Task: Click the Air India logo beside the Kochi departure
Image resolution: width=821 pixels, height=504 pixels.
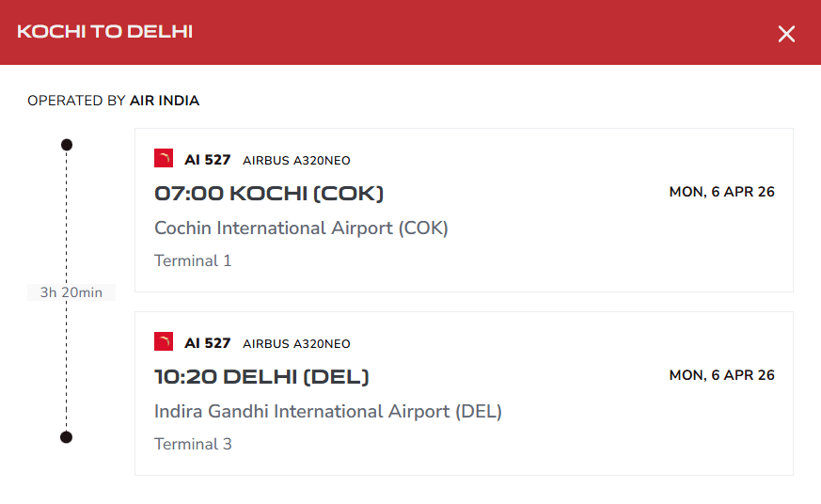Action: 164,159
